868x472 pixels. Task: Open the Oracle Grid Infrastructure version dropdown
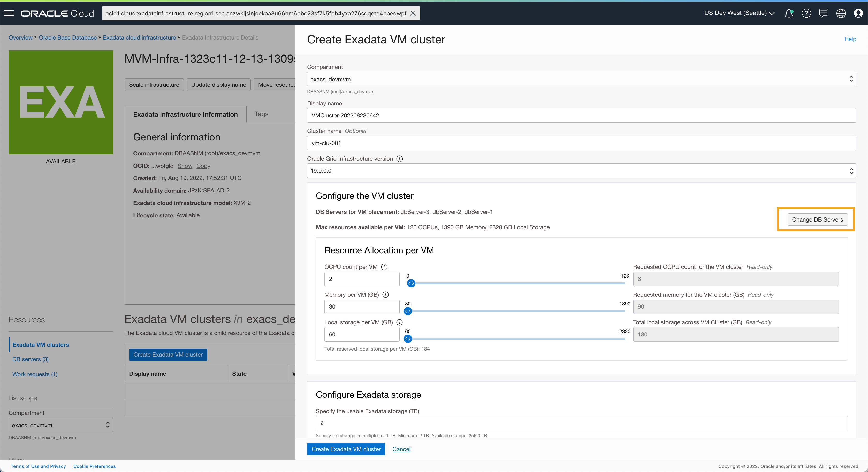coord(851,171)
